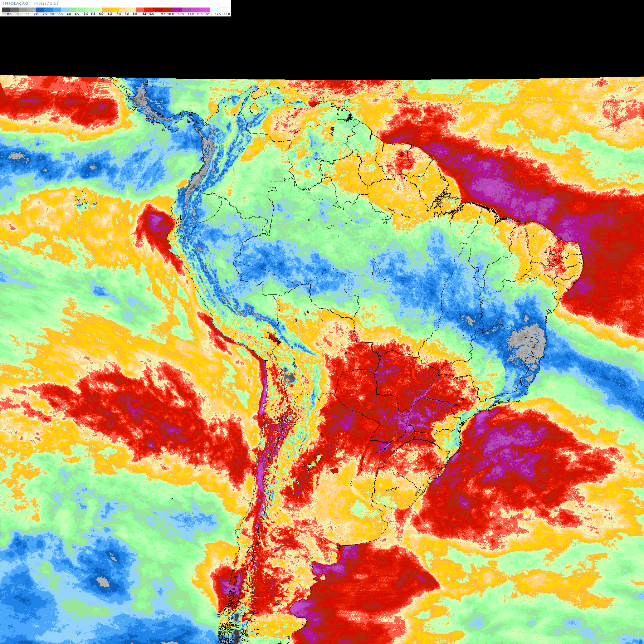The width and height of the screenshot is (644, 644).
Task: Click the '11.5' hours value
Action: click(x=199, y=14)
